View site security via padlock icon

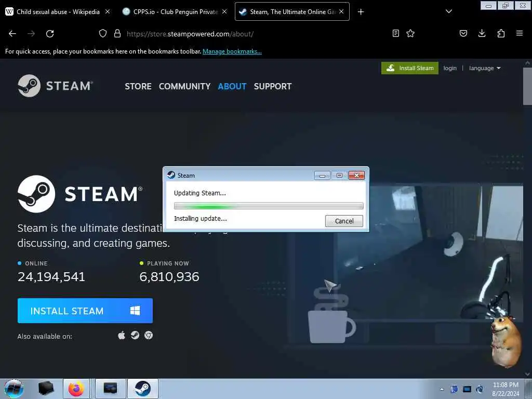pyautogui.click(x=117, y=34)
